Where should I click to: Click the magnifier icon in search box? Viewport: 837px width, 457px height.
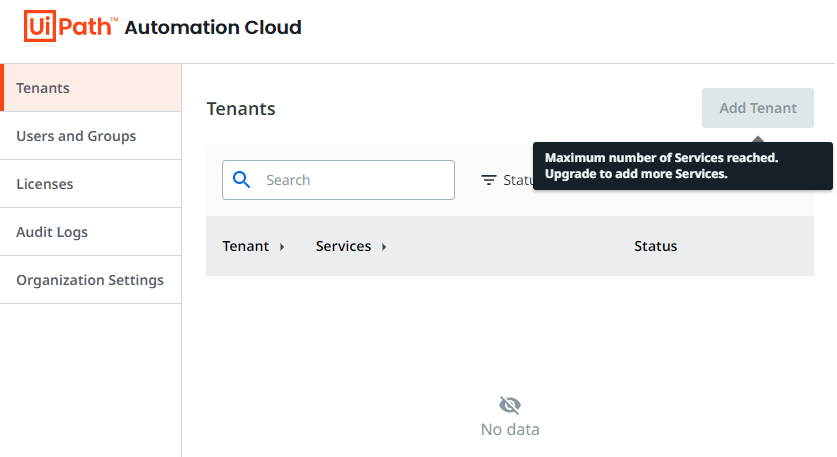(241, 180)
